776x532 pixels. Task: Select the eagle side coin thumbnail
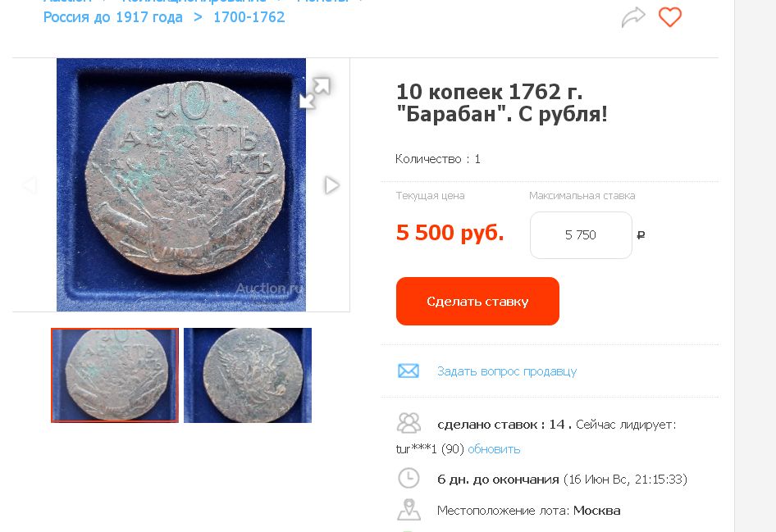pyautogui.click(x=248, y=375)
